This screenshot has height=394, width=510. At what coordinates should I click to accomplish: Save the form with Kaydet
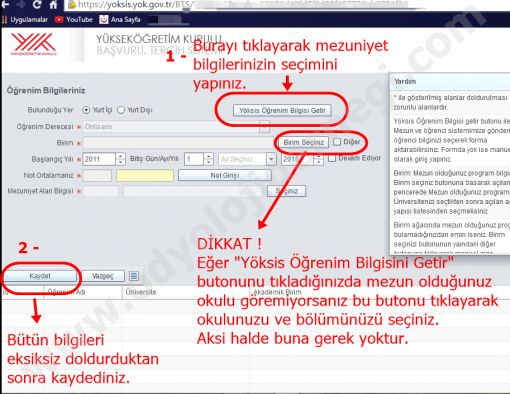pos(40,276)
